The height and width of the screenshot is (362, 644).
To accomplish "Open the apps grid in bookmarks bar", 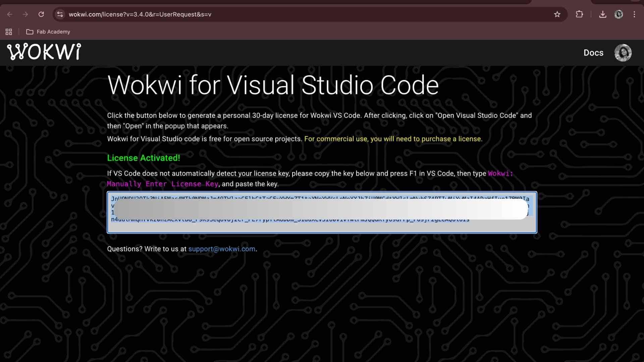I will [x=9, y=32].
